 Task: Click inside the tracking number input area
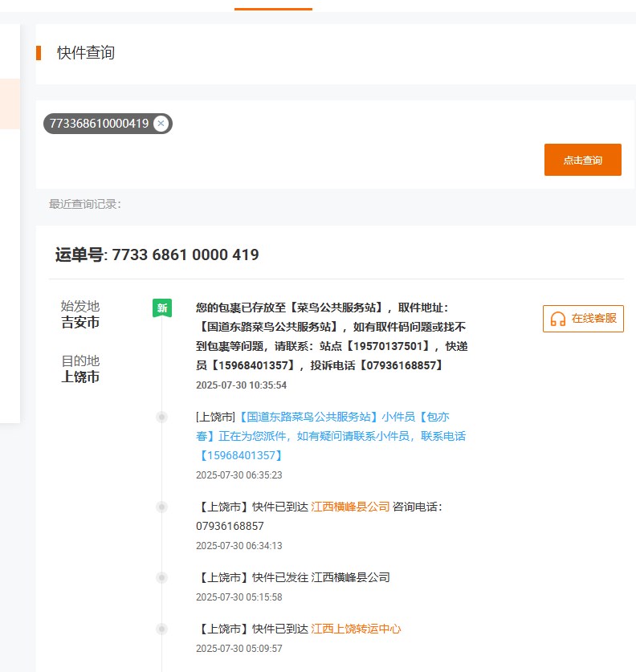coord(334,145)
